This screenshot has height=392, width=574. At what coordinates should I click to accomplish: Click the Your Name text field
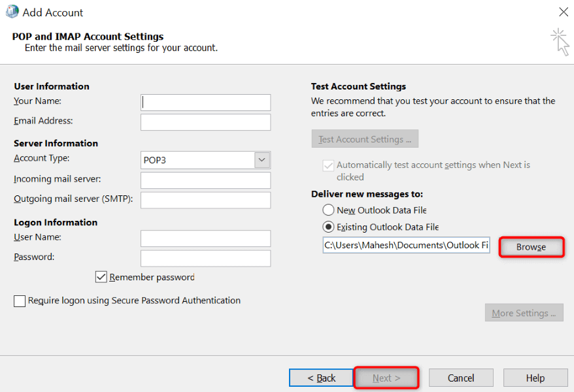[x=205, y=103]
